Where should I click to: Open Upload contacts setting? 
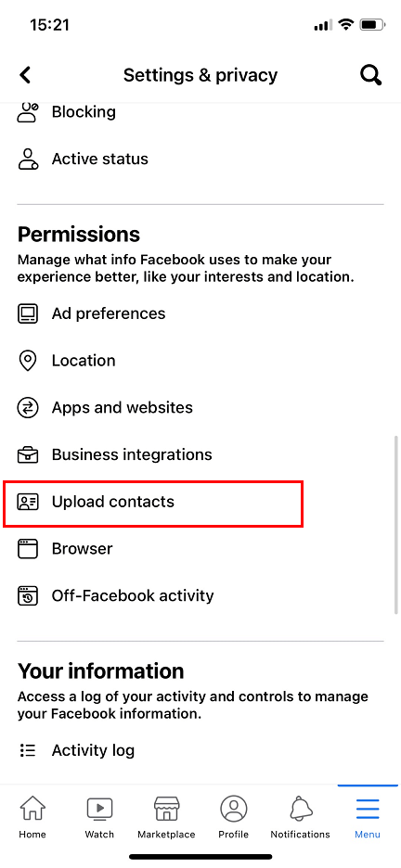pos(153,504)
